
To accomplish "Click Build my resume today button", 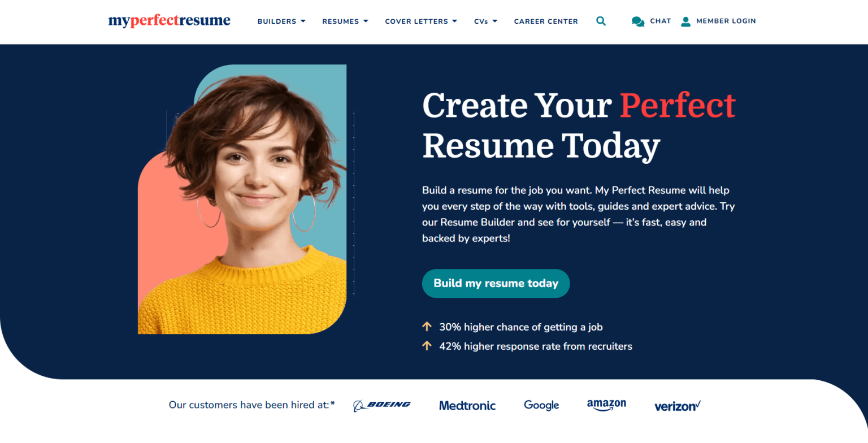I will (x=496, y=284).
